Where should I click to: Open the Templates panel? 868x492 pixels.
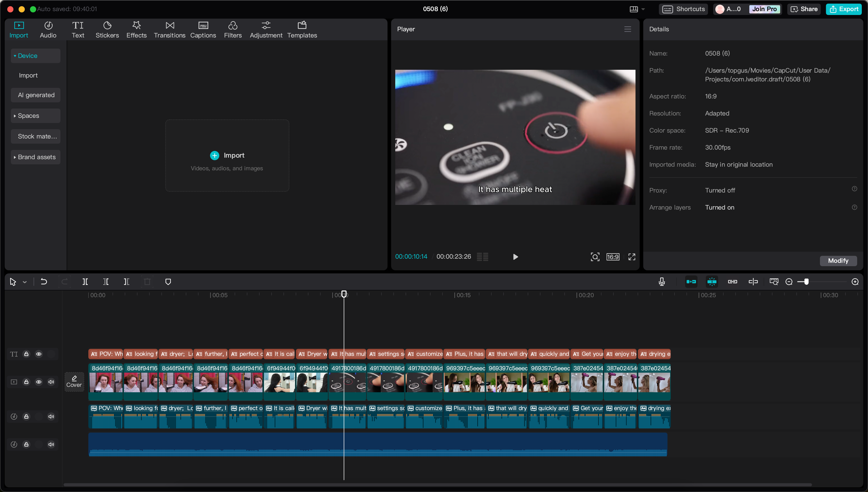click(x=302, y=29)
